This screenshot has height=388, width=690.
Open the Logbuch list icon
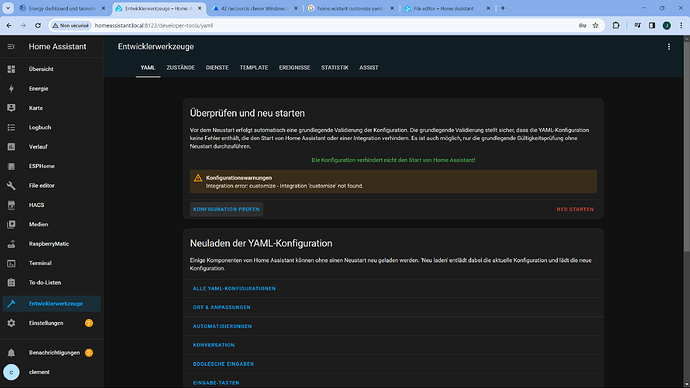11,127
